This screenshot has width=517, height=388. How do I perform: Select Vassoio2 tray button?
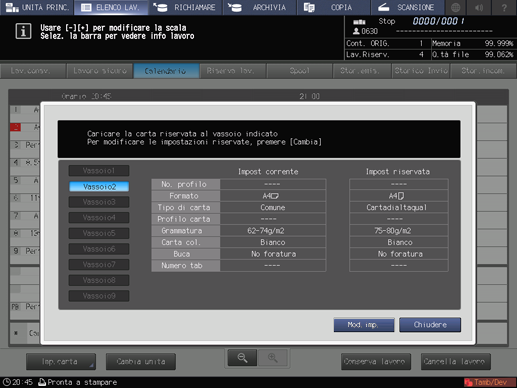[x=99, y=187]
